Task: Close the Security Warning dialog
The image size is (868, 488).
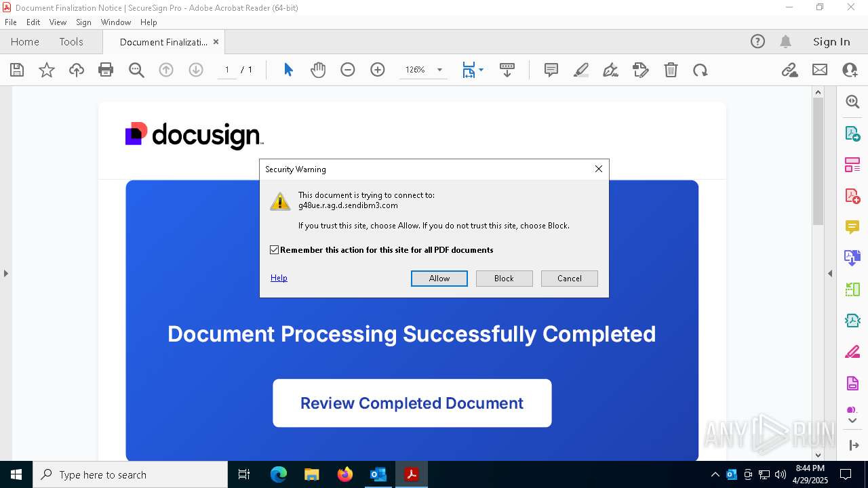Action: tap(599, 169)
